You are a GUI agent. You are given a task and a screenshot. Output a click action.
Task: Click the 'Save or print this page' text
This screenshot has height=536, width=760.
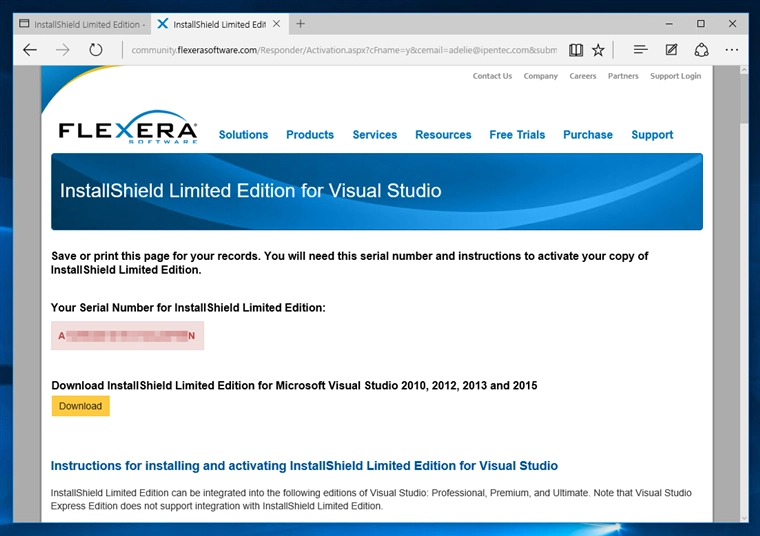[x=349, y=263]
